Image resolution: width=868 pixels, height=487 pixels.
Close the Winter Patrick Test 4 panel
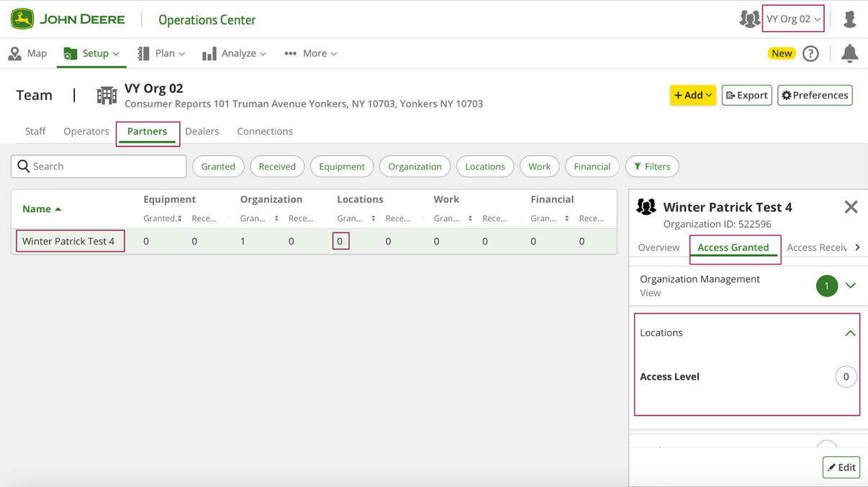tap(851, 207)
